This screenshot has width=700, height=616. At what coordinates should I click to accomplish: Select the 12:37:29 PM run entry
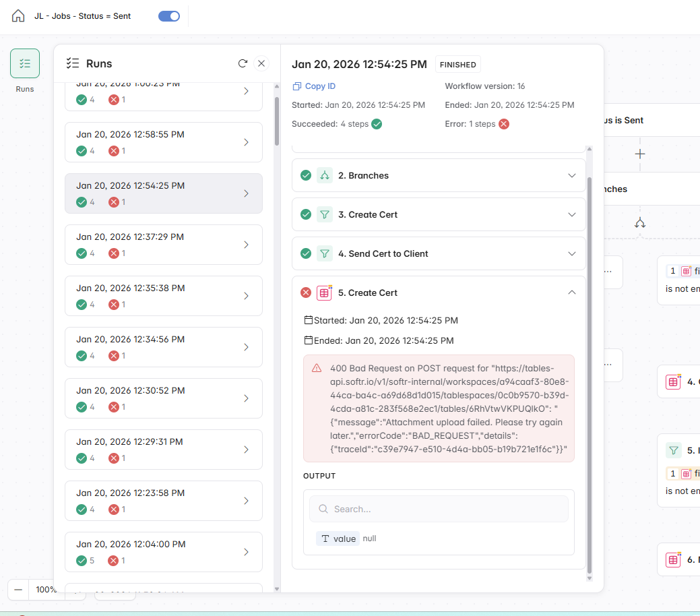tap(163, 245)
